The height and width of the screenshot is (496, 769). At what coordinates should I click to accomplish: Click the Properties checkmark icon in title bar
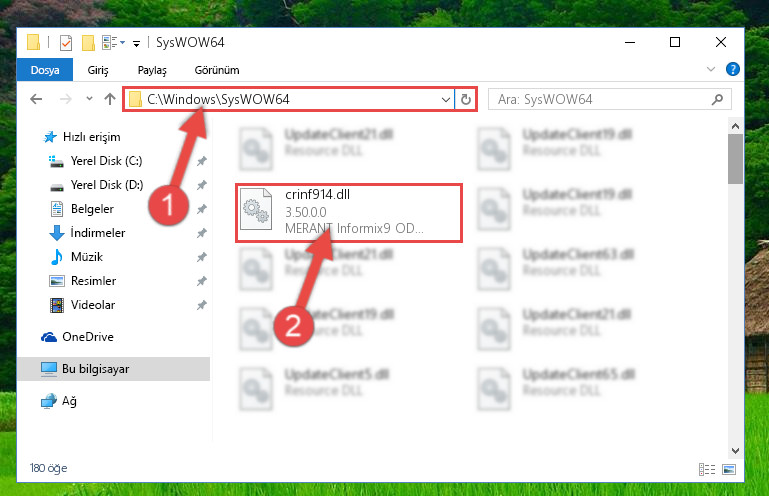tap(66, 43)
